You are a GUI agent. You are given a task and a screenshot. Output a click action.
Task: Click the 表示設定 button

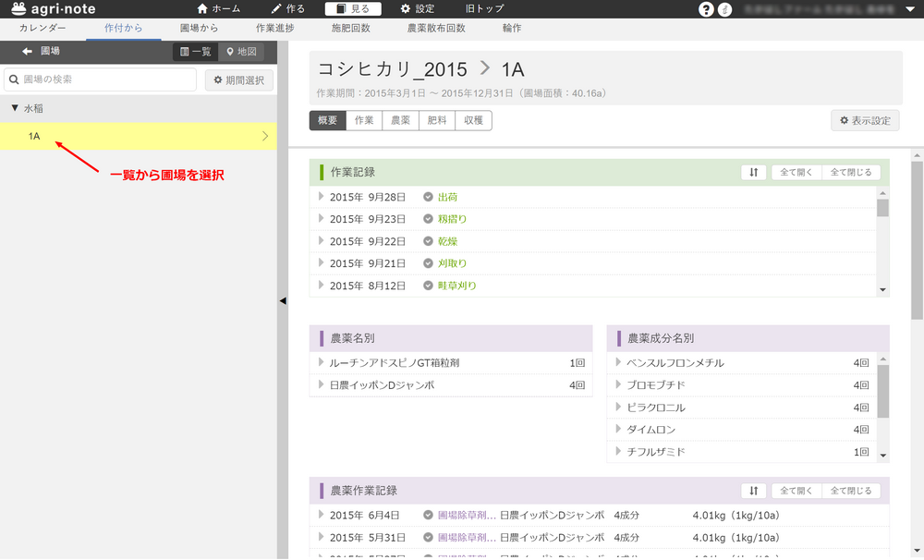pos(865,120)
